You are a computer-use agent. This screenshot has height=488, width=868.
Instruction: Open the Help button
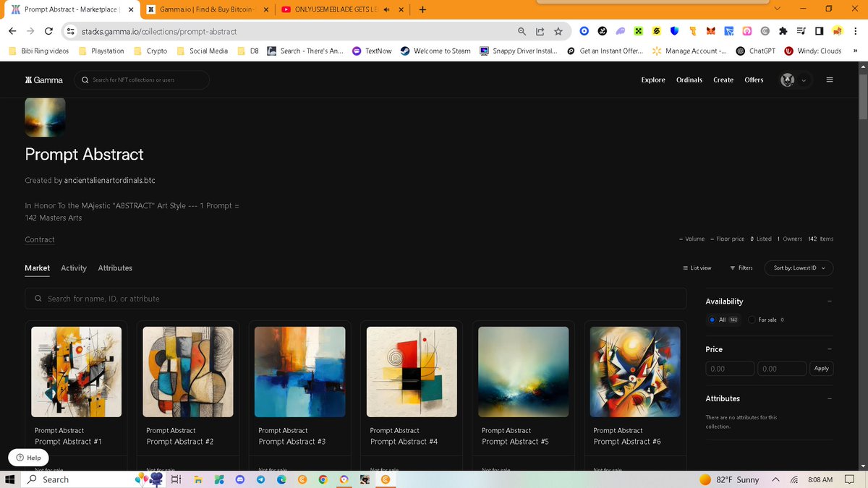tap(28, 458)
